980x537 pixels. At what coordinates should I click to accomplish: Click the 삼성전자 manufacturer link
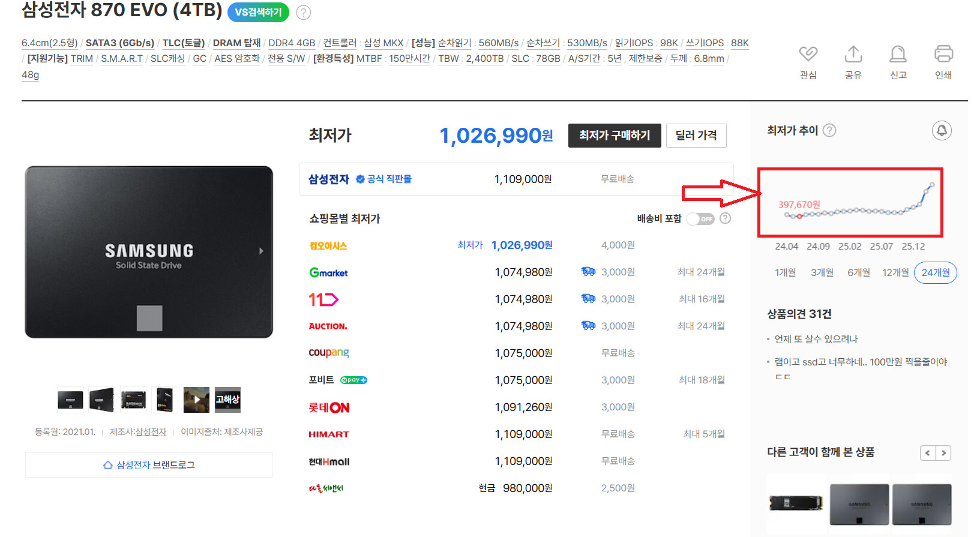[151, 432]
